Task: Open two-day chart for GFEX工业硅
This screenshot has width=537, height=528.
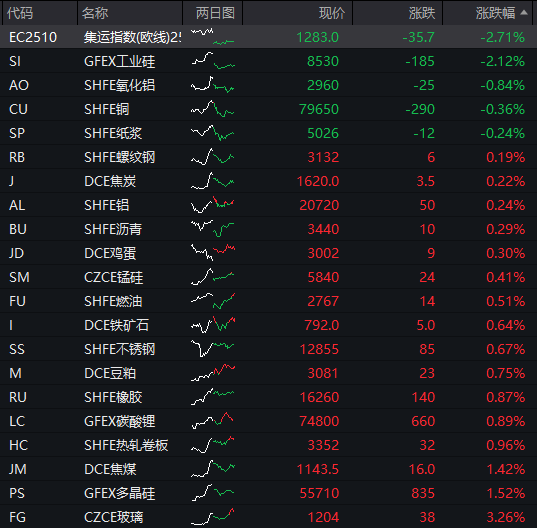Action: coord(213,61)
